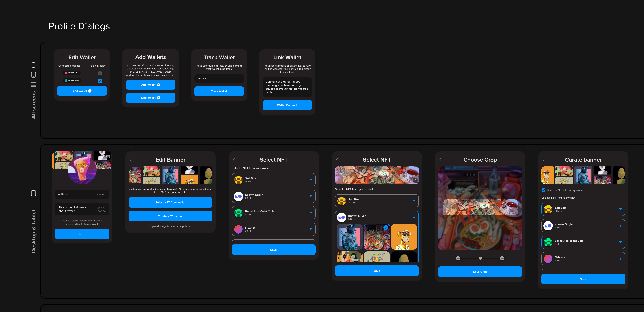Click the back arrow on Curate banner dialog

tap(544, 160)
